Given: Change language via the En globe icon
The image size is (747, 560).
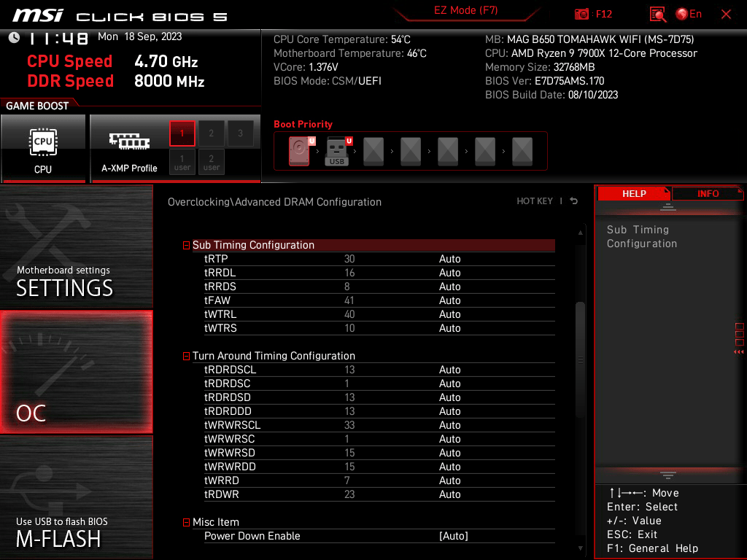Looking at the screenshot, I should 689,15.
